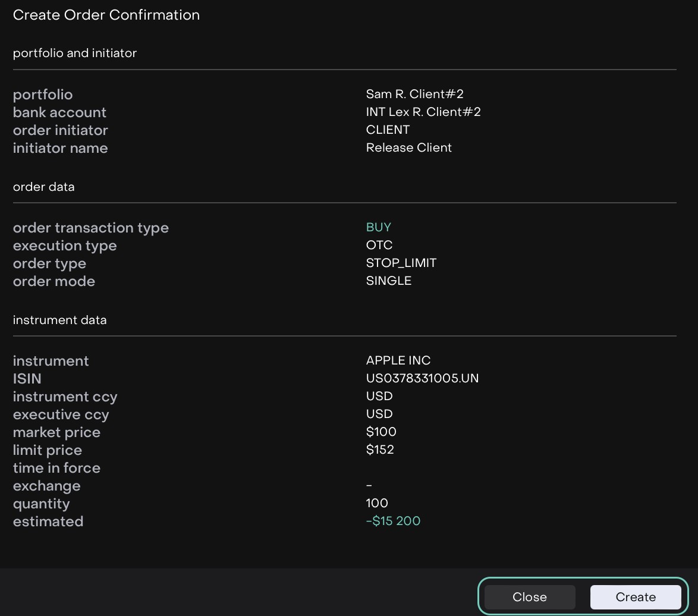Click bank account value INT Lex R. Client#2
Image resolution: width=698 pixels, height=616 pixels.
click(x=423, y=112)
